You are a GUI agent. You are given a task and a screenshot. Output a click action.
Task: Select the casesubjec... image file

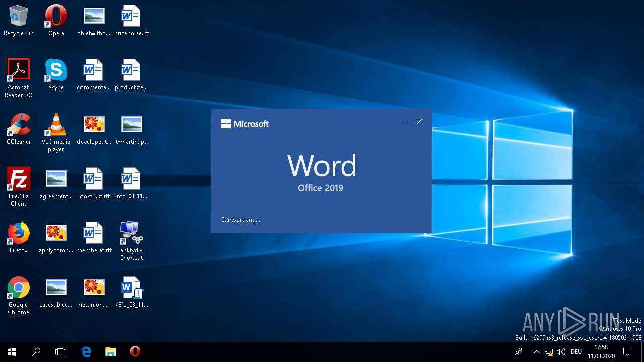(56, 292)
